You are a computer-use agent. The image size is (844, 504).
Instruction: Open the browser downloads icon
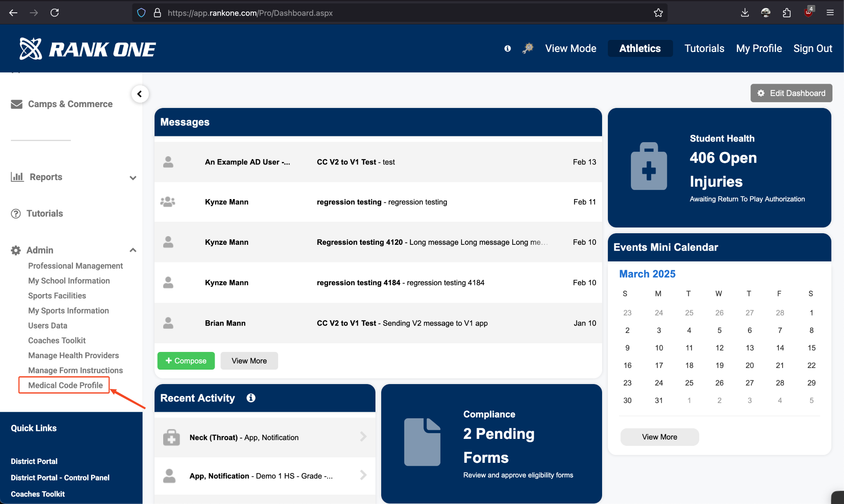(745, 13)
